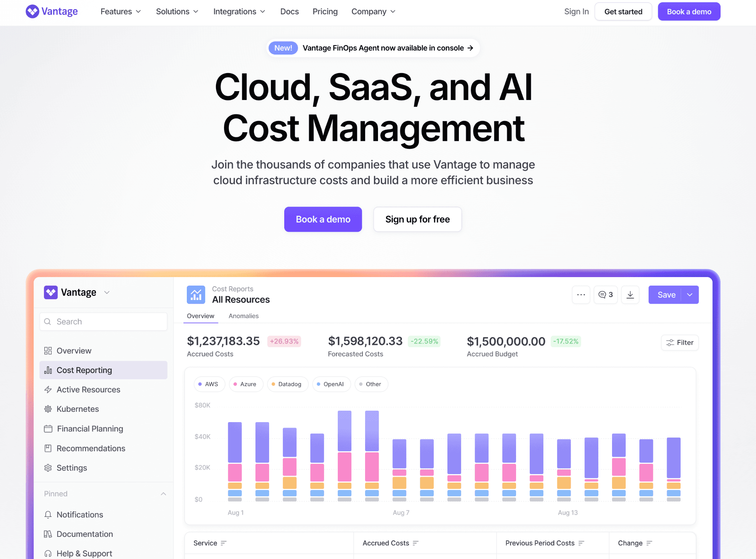Open the three-dots more options menu
This screenshot has height=559, width=756.
pyautogui.click(x=581, y=295)
